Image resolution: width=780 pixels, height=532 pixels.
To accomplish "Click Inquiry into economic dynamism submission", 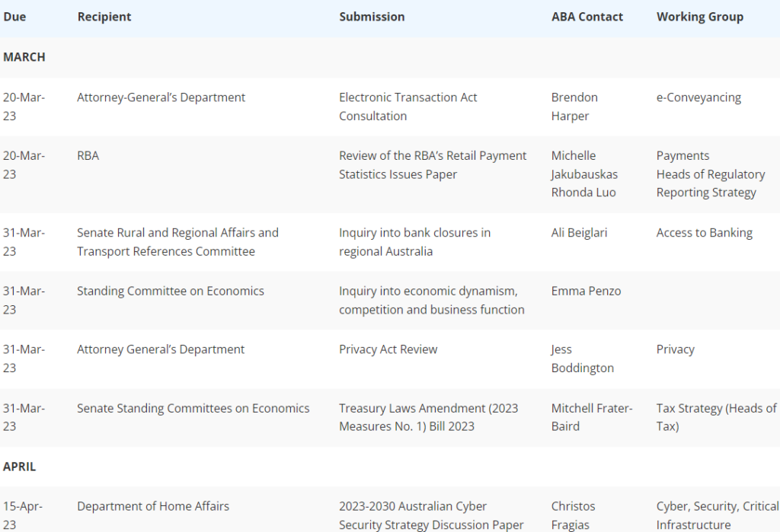I will point(431,301).
